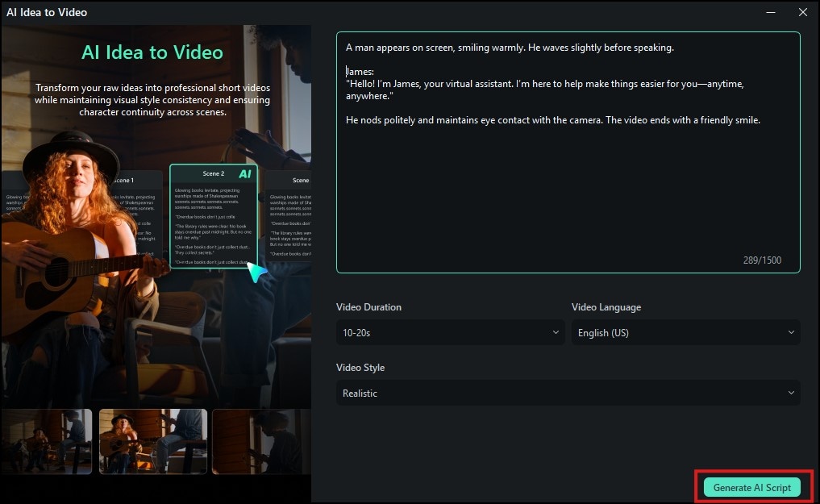Click the Video Duration label
Viewport: 820px width, 504px height.
click(368, 307)
